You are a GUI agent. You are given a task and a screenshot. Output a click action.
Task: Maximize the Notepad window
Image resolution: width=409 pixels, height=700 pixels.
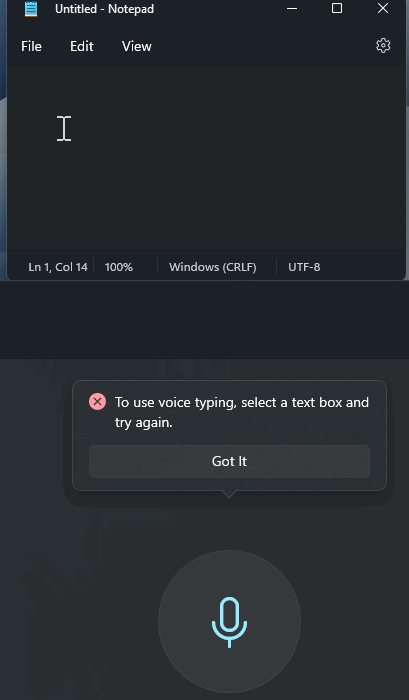click(337, 8)
